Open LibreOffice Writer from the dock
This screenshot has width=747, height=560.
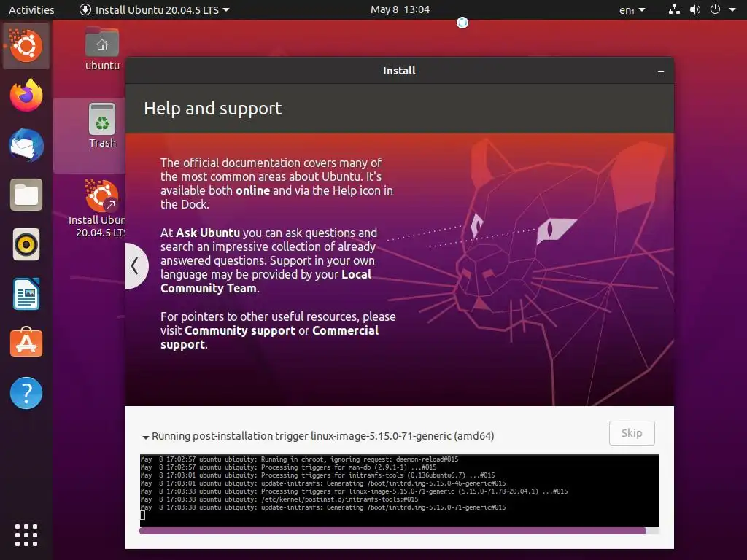click(26, 294)
